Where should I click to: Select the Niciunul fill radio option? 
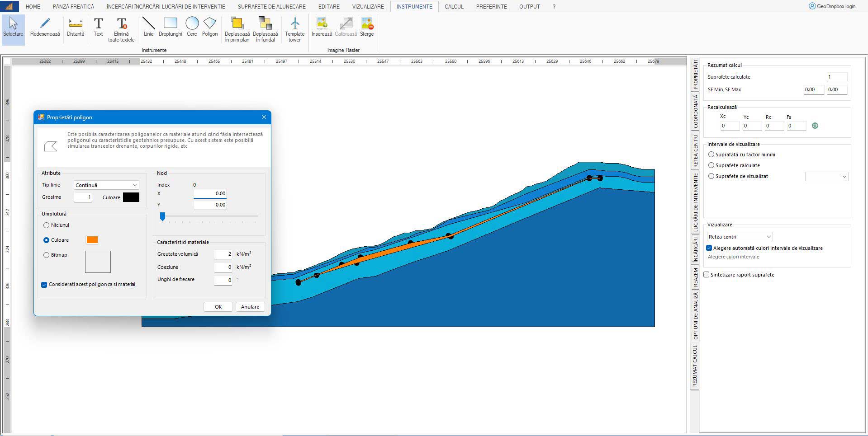pos(46,225)
